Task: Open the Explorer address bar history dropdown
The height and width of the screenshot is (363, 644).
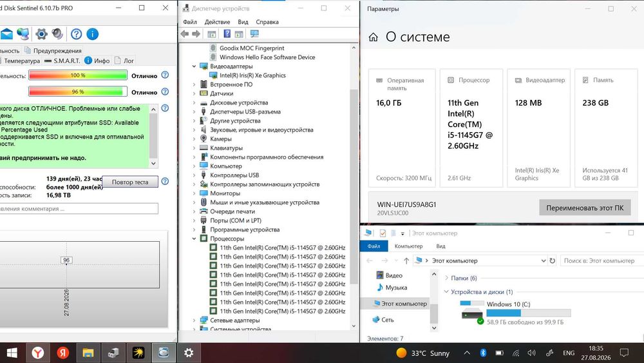Action: click(544, 260)
